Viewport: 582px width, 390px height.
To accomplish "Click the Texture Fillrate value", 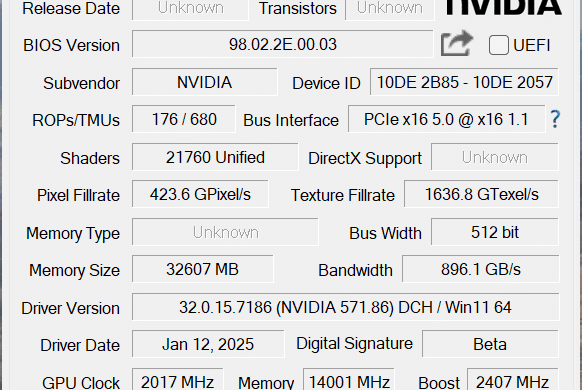I will (481, 194).
